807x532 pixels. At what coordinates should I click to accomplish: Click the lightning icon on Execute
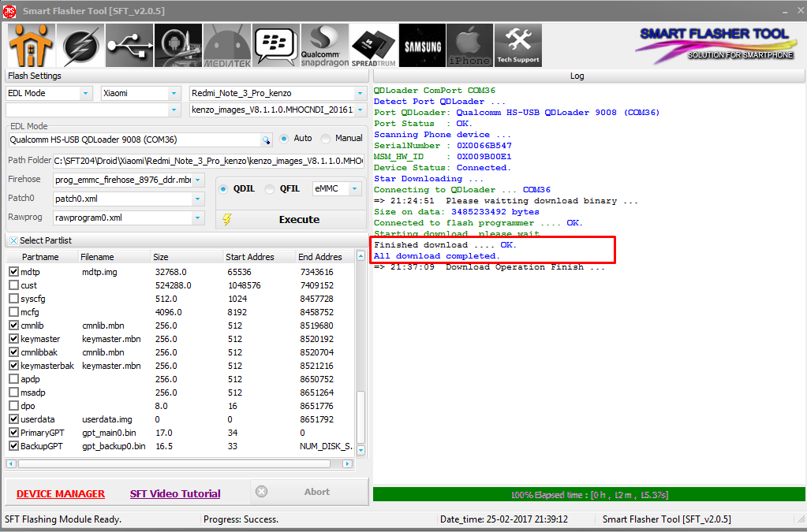(x=227, y=219)
